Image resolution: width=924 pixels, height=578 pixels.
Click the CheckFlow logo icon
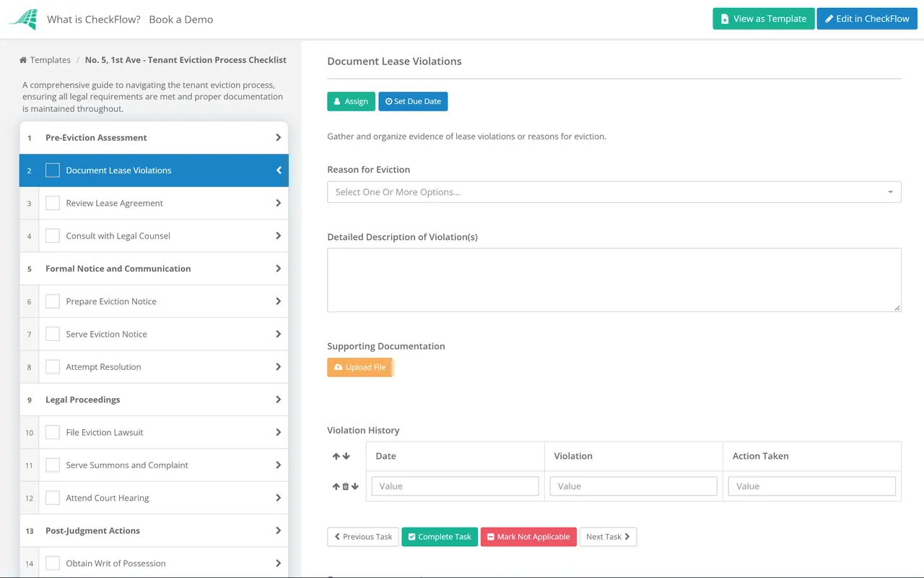(23, 20)
